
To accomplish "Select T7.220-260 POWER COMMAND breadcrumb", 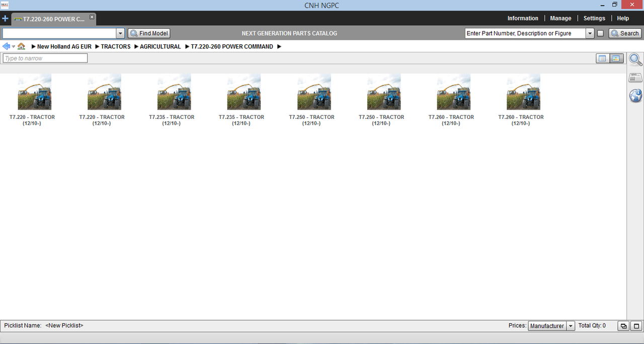I will click(232, 46).
